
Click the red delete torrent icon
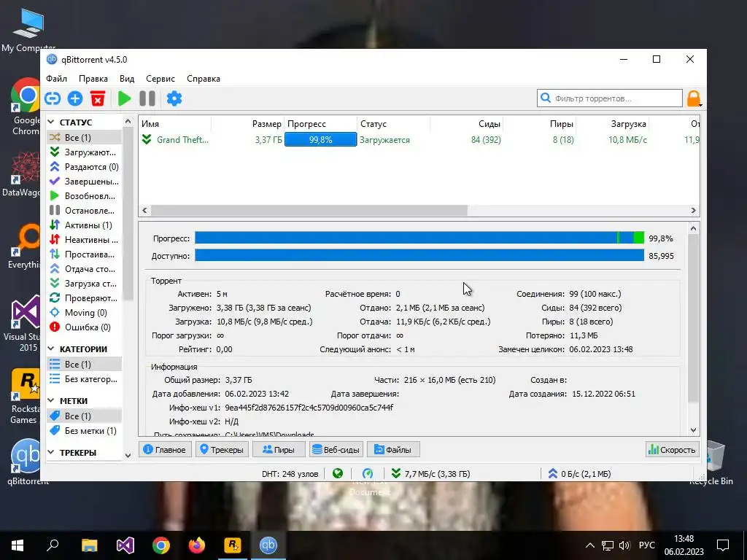point(98,98)
